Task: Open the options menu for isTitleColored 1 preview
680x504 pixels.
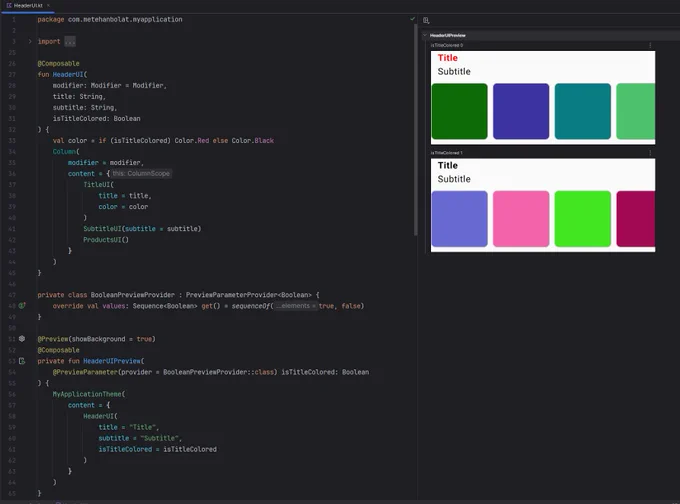Action: (x=650, y=153)
